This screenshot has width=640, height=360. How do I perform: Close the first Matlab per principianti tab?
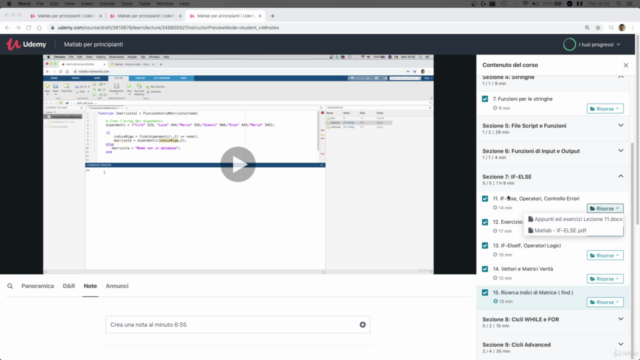click(x=100, y=16)
